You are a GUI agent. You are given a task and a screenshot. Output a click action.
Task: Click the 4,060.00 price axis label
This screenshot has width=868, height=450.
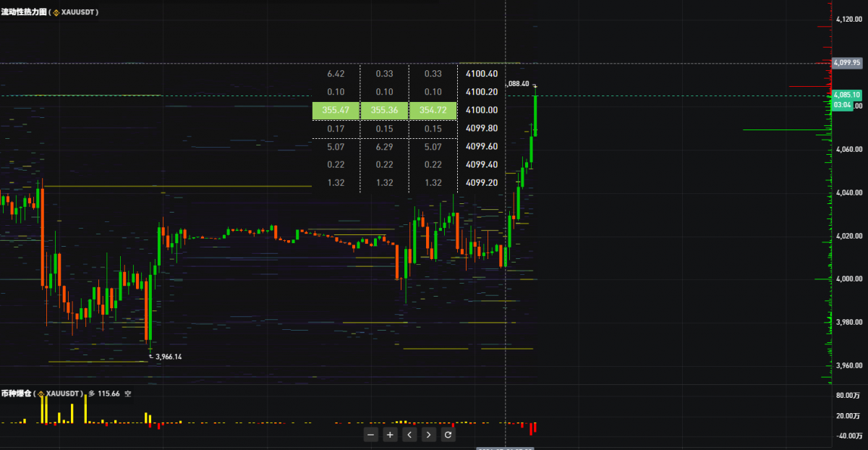click(848, 149)
